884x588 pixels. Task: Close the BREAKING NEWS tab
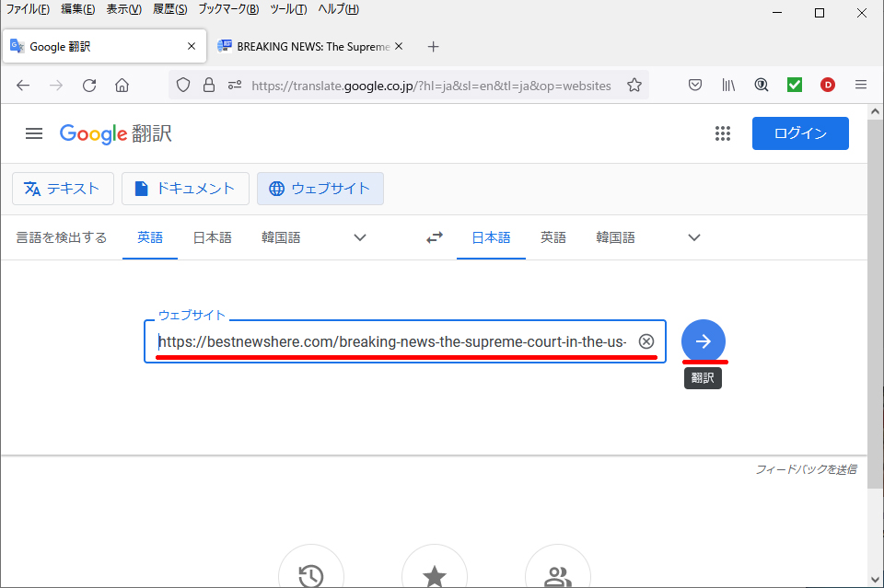click(399, 46)
